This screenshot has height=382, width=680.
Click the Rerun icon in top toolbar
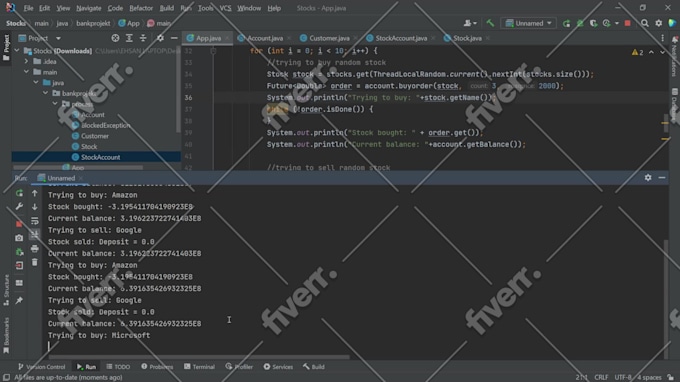pyautogui.click(x=566, y=23)
